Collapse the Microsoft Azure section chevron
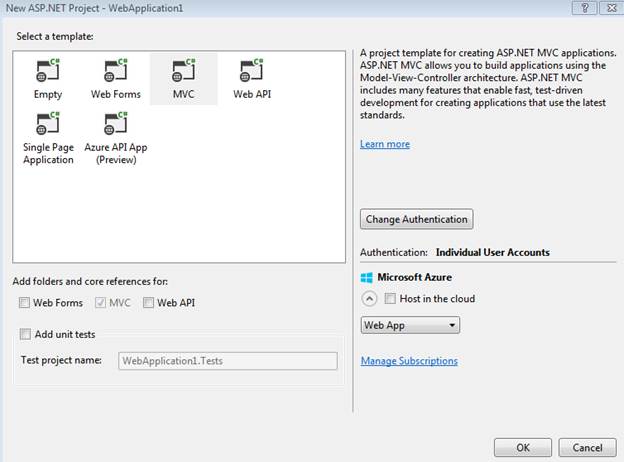Viewport: 624px width, 462px height. pos(368,299)
